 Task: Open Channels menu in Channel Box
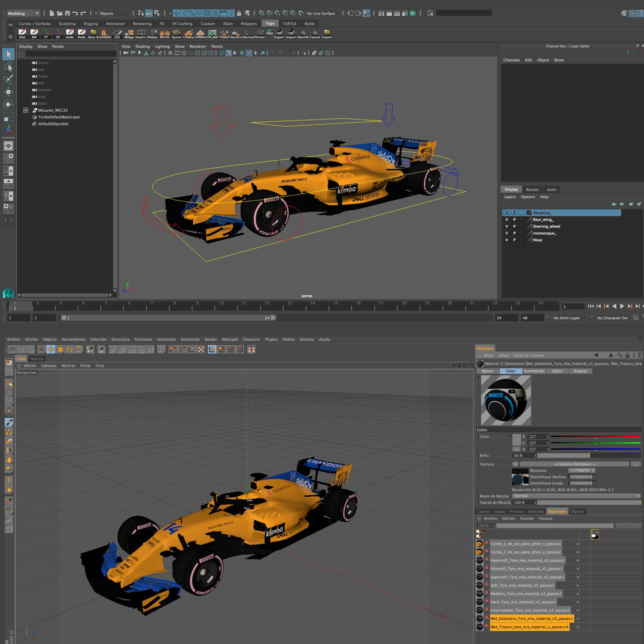[x=511, y=60]
